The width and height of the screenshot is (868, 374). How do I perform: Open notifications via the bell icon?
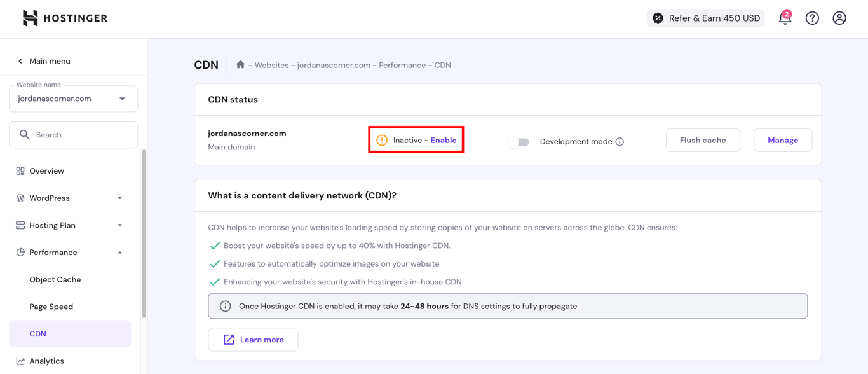click(785, 18)
